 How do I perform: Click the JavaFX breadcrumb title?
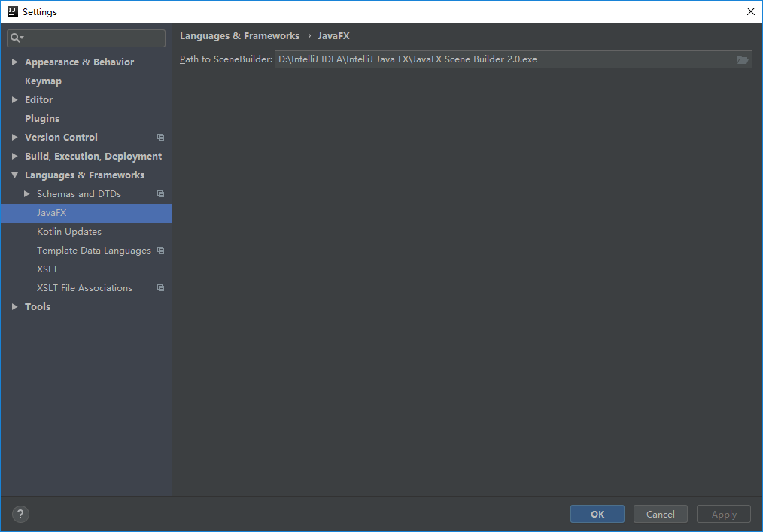(333, 36)
